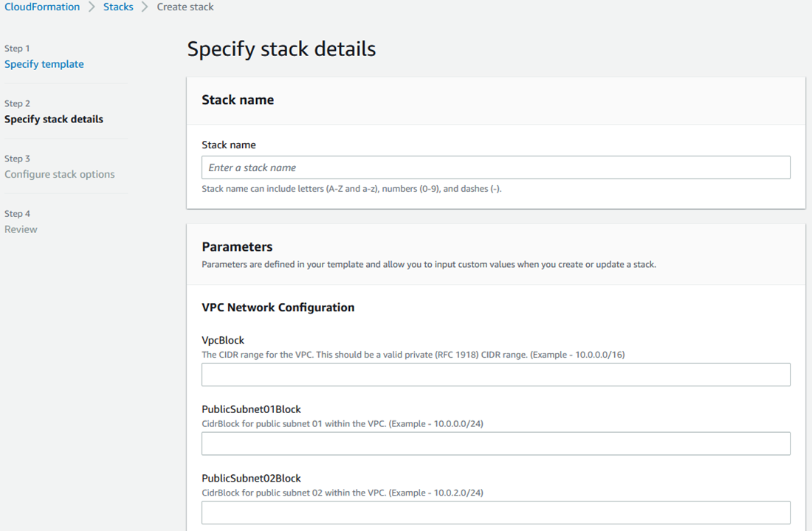This screenshot has width=812, height=531.
Task: Select the Configure stack options step
Action: point(60,174)
